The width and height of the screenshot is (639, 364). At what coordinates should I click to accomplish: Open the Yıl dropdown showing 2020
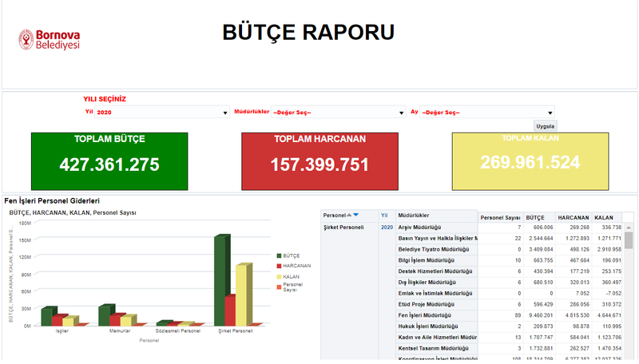click(x=162, y=112)
